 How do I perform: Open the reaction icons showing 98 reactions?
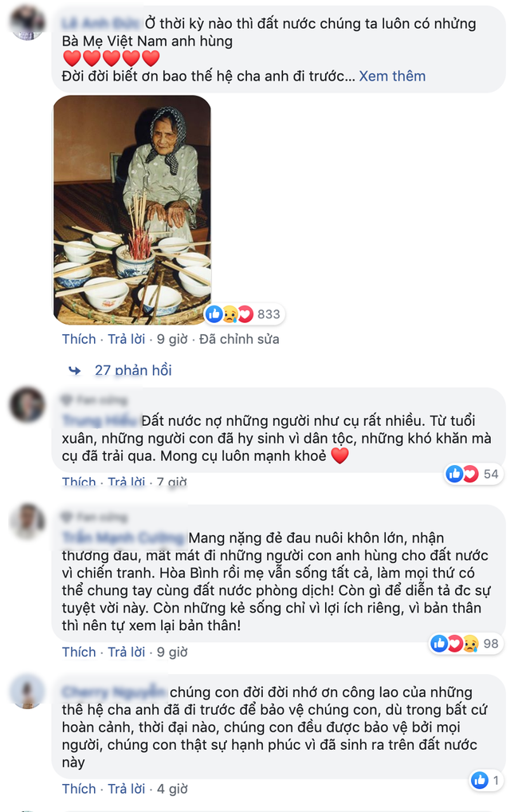point(466,643)
